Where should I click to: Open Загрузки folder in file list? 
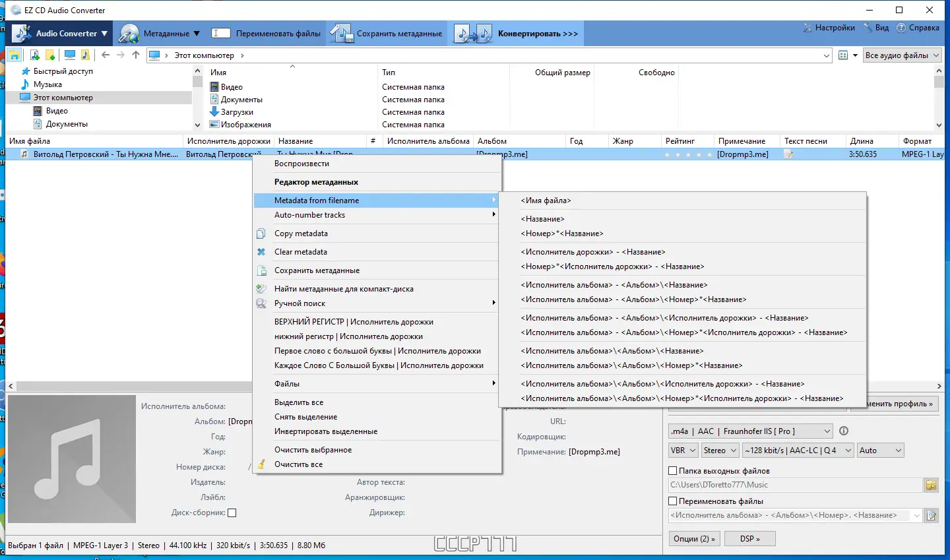(237, 112)
